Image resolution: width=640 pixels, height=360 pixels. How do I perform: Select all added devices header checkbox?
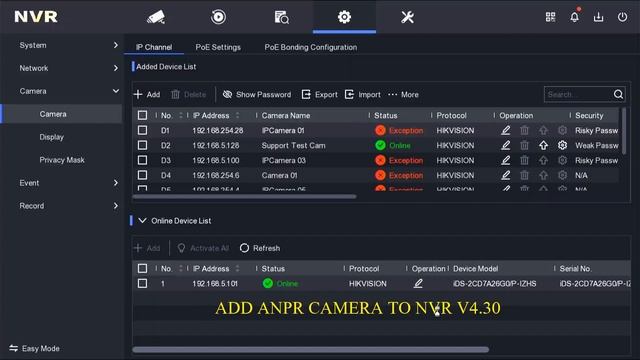142,115
